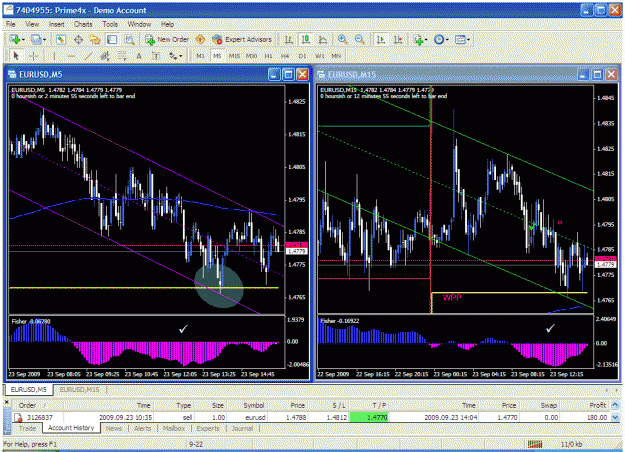Switch to candlestick chart display
This screenshot has width=625, height=452.
click(306, 39)
